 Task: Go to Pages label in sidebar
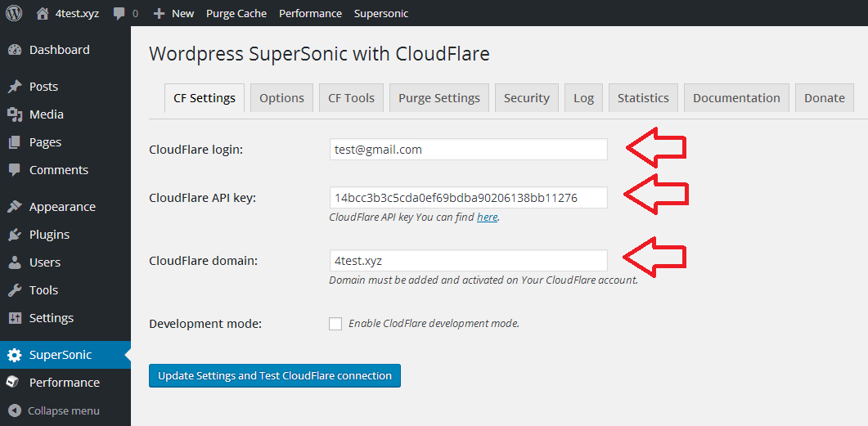click(45, 142)
